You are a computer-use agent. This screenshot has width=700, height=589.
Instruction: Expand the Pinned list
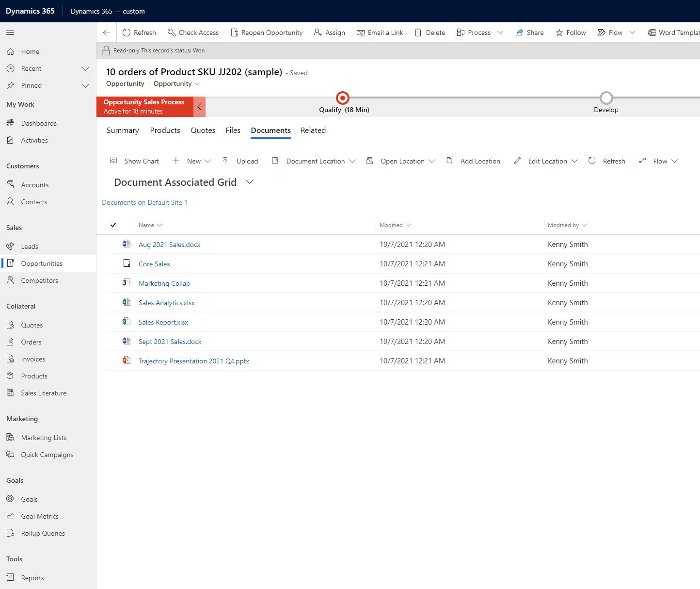[x=85, y=85]
